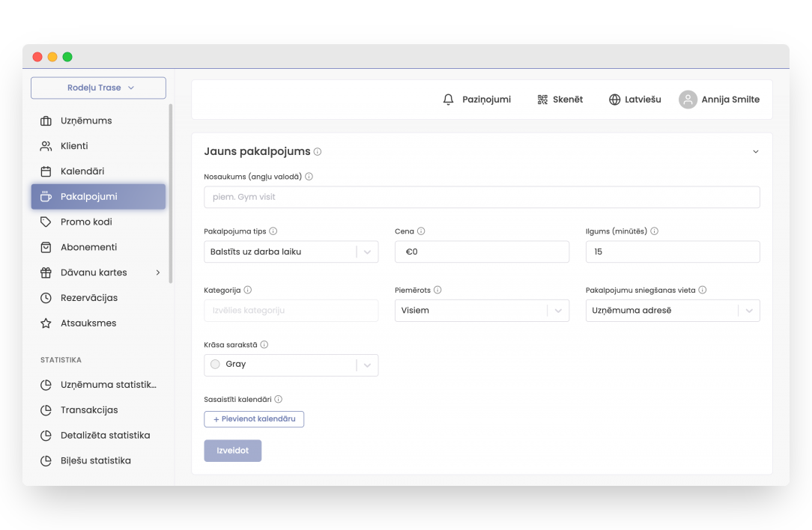Click the globe language icon
Viewport: 812px width, 530px height.
pyautogui.click(x=614, y=100)
